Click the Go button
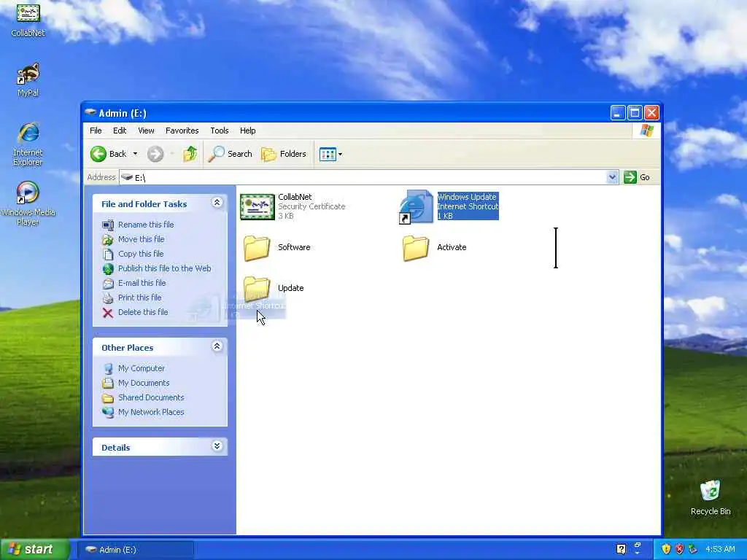The height and width of the screenshot is (560, 747). tap(637, 177)
